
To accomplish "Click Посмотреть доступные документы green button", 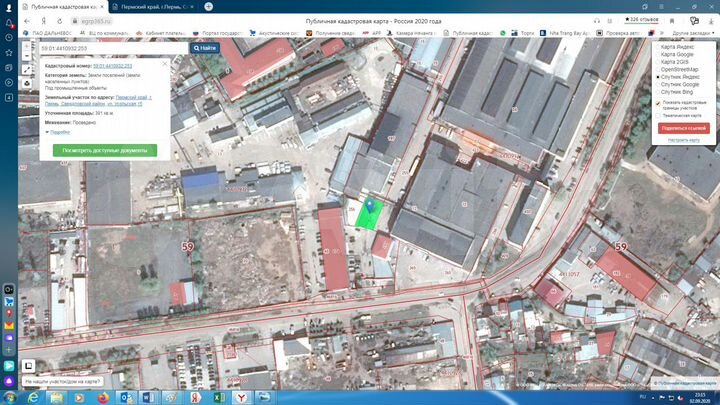I will tap(105, 150).
